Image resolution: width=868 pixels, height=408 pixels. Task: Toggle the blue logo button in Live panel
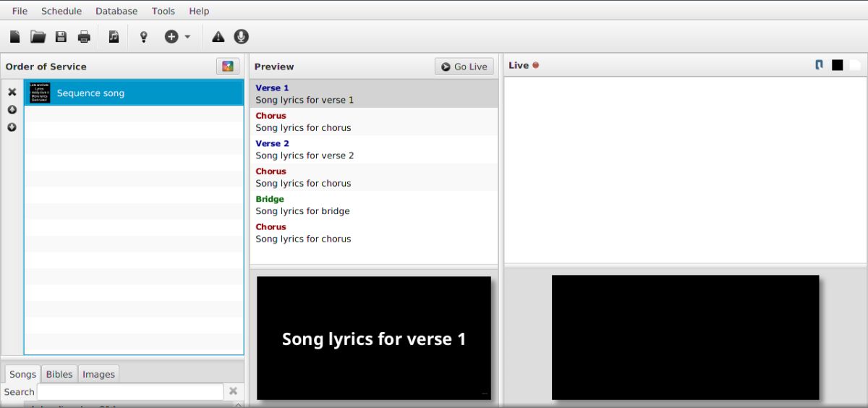pos(820,65)
